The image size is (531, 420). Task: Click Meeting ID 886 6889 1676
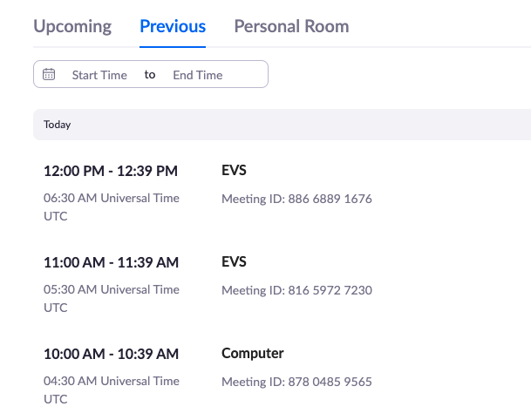[x=296, y=199]
